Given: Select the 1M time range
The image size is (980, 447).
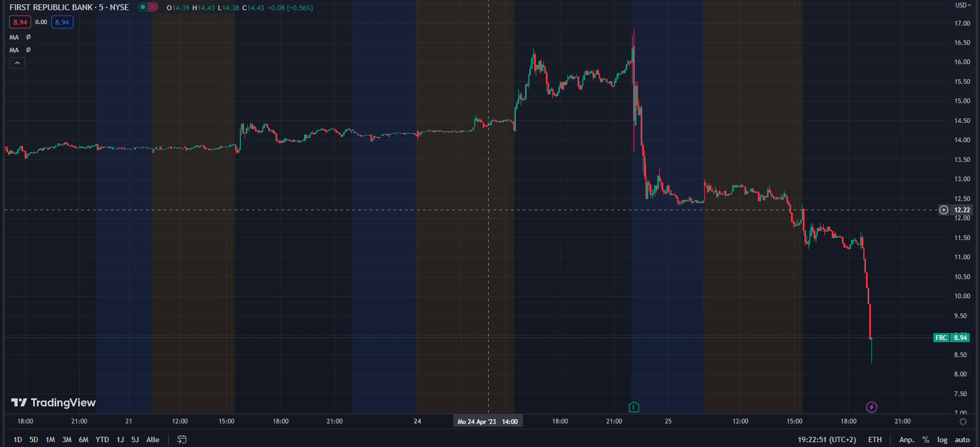Looking at the screenshot, I should click(50, 440).
